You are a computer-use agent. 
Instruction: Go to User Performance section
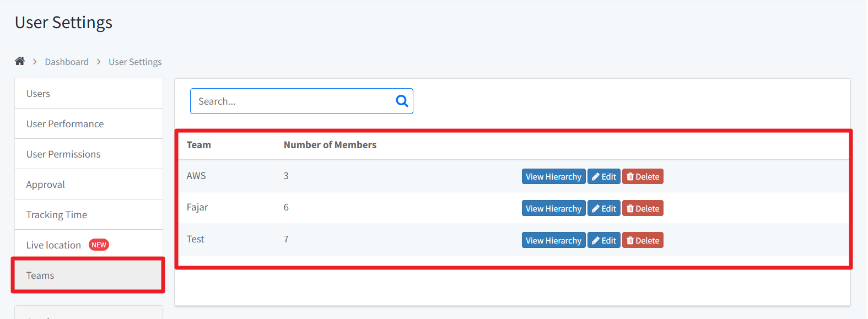point(65,124)
